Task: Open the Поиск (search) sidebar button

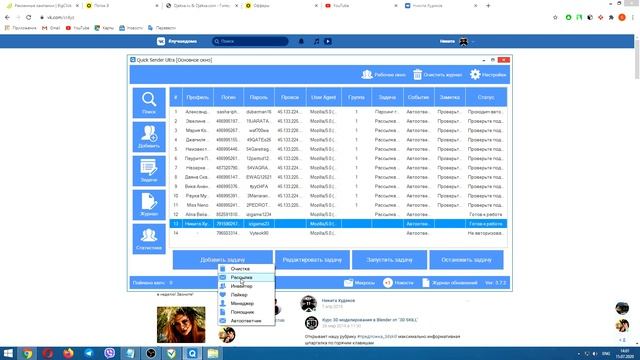Action: click(149, 103)
